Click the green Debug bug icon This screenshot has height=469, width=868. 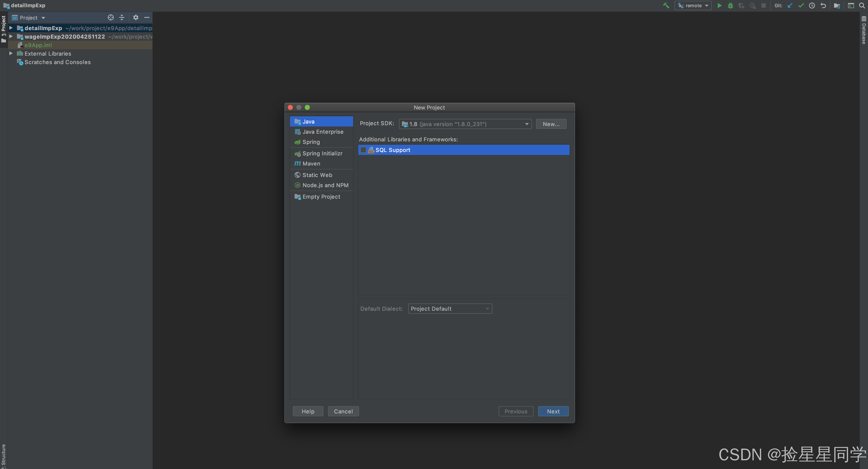tap(730, 5)
